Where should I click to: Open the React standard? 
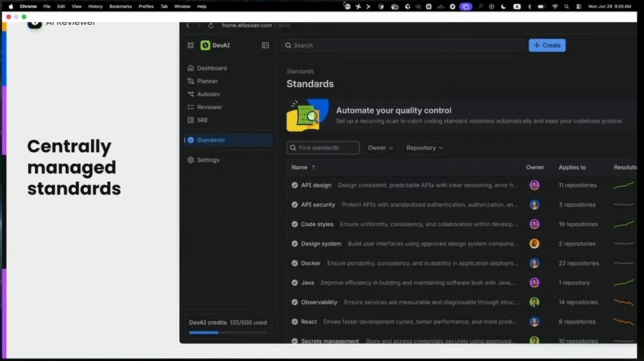309,321
